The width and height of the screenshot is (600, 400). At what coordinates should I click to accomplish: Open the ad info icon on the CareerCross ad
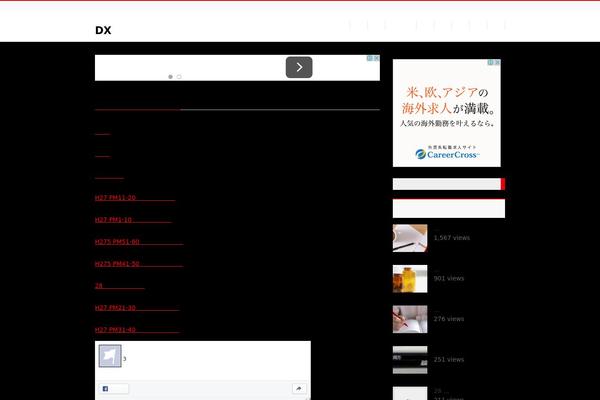(x=491, y=62)
